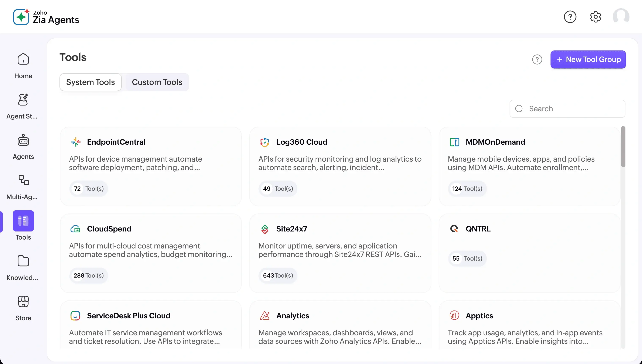Click the EndpointCentral product icon
The height and width of the screenshot is (364, 642).
[76, 142]
